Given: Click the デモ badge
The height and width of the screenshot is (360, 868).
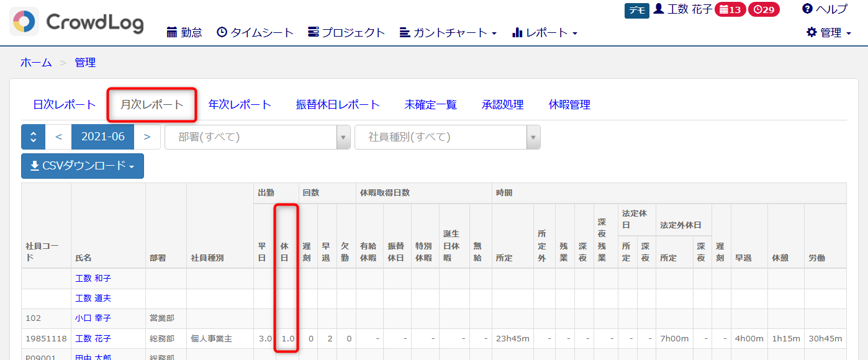Looking at the screenshot, I should click(x=636, y=11).
